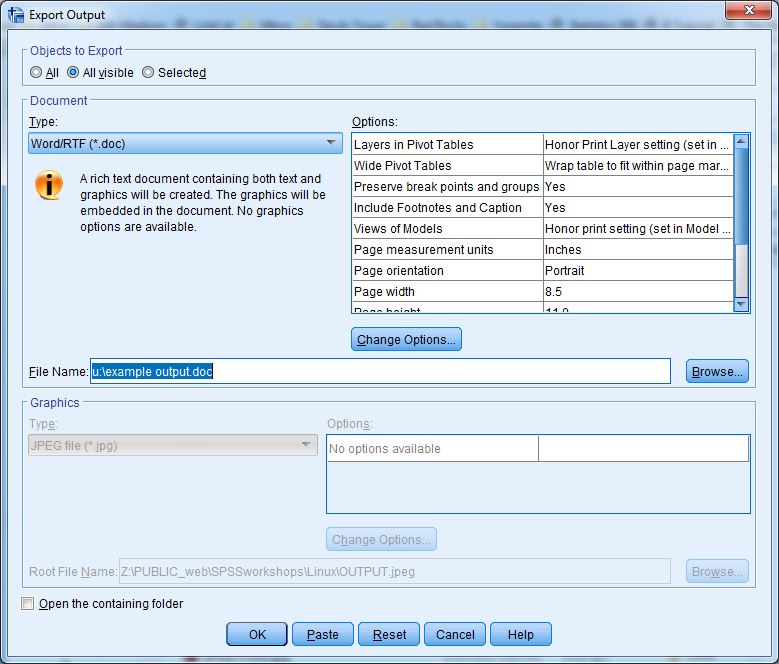Select the All radio button
Image resolution: width=779 pixels, height=664 pixels.
[37, 72]
